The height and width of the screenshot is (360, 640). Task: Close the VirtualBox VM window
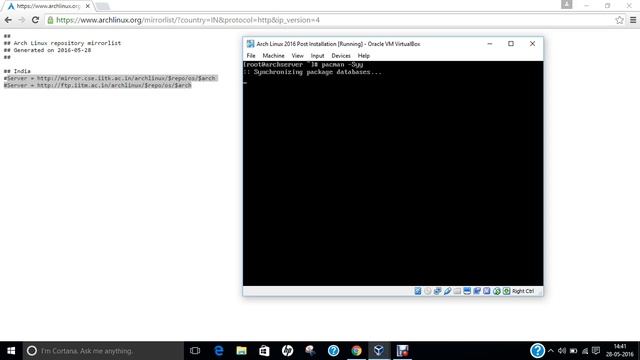click(x=532, y=44)
